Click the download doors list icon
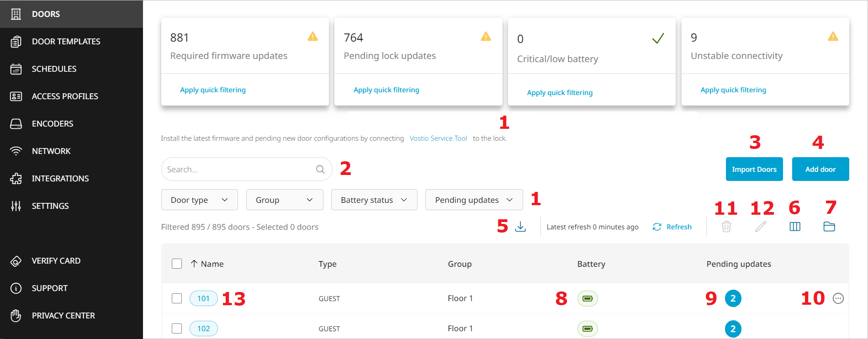The image size is (868, 339). (520, 227)
